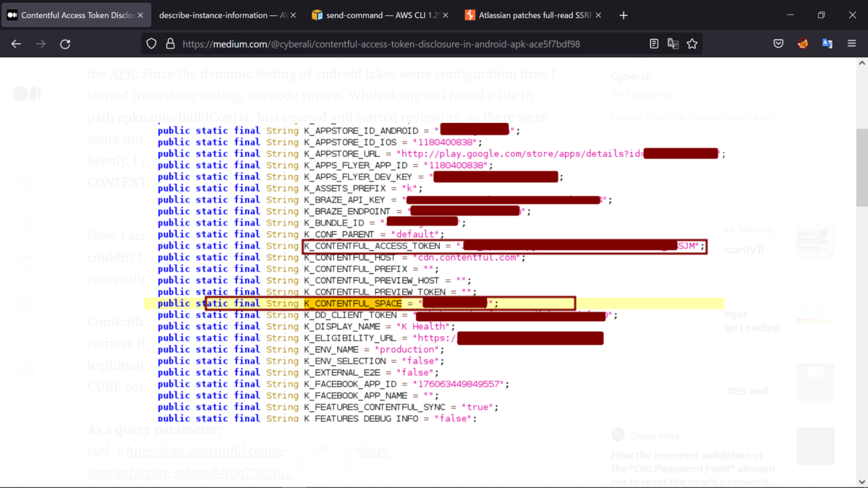Viewport: 868px width, 488px height.
Task: Click the Medium logo in left sidebar
Action: coord(27,94)
